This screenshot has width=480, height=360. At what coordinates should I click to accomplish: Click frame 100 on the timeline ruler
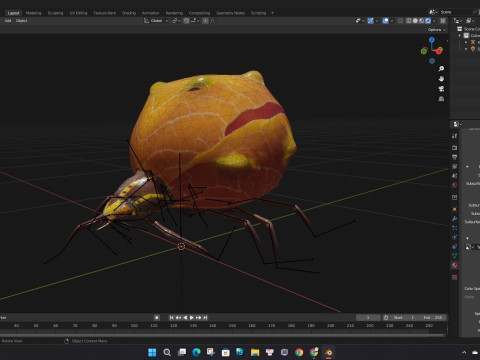[x=134, y=325]
